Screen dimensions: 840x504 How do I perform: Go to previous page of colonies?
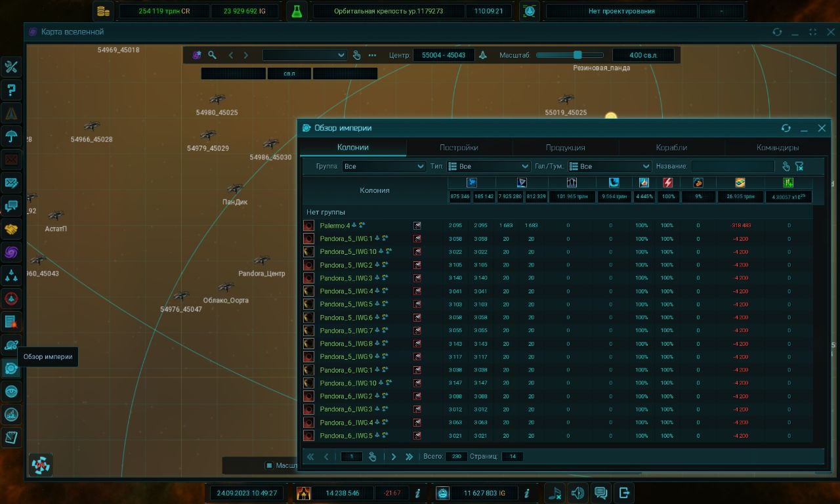click(326, 457)
